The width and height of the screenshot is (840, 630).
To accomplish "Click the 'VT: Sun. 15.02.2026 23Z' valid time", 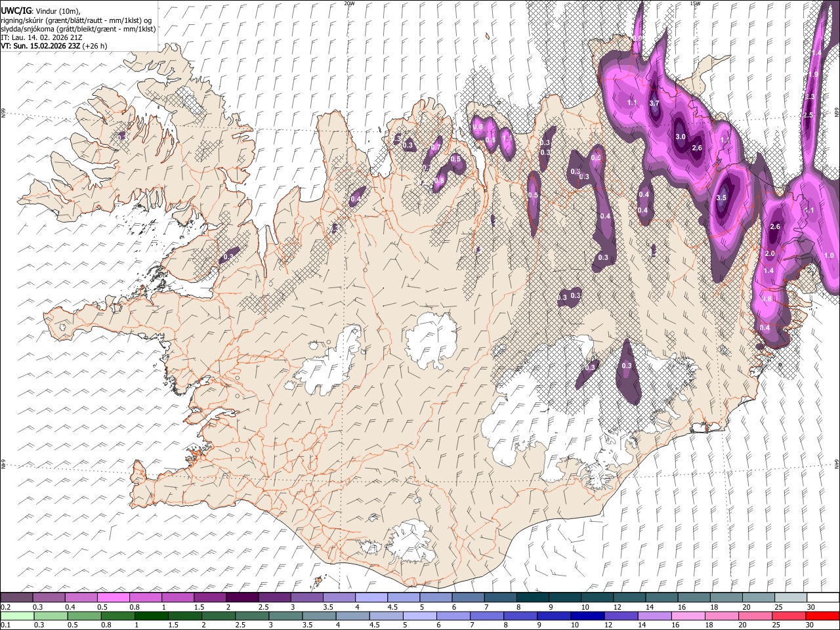I will (41, 46).
